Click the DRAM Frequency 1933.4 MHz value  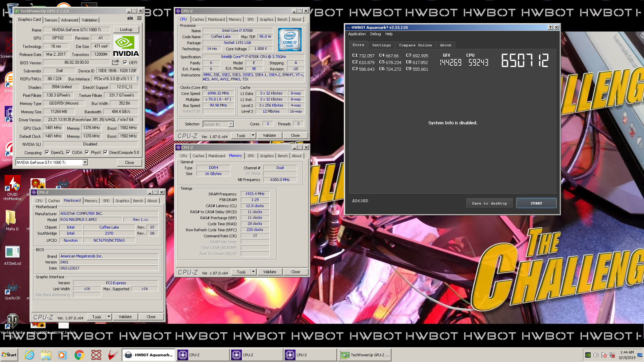(x=255, y=194)
